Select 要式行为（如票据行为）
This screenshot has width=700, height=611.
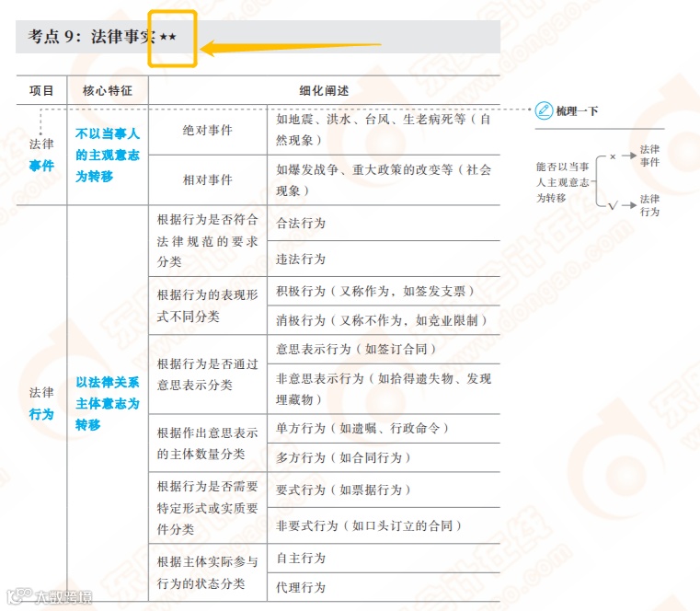343,490
